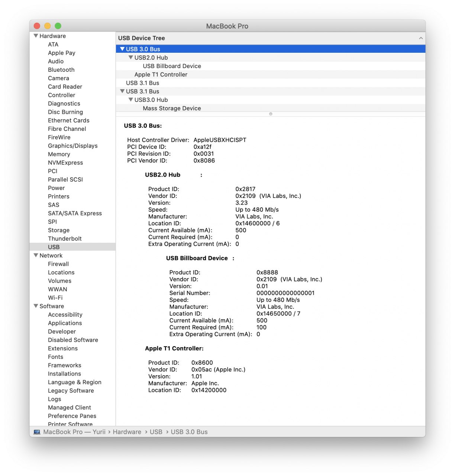The width and height of the screenshot is (455, 476).
Task: Click the MacBook Pro icon in path bar
Action: [x=37, y=432]
